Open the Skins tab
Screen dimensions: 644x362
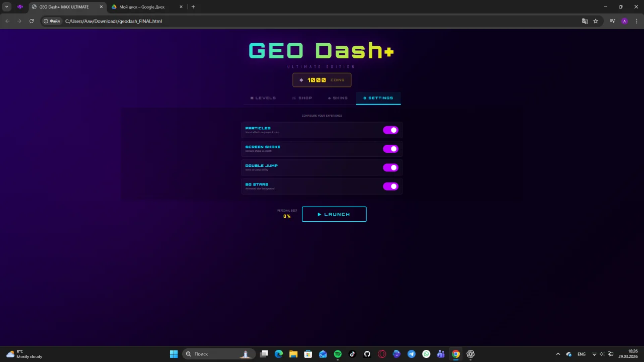click(338, 98)
